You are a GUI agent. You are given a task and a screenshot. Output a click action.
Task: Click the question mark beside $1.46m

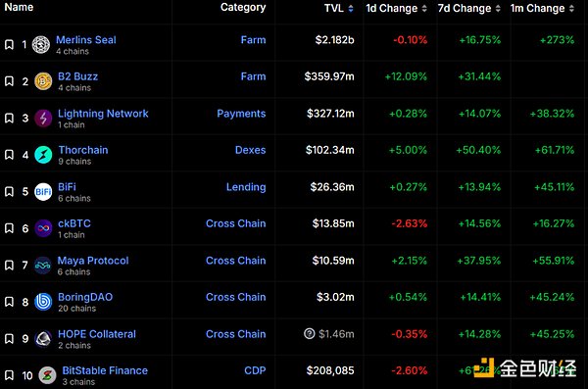tap(310, 333)
